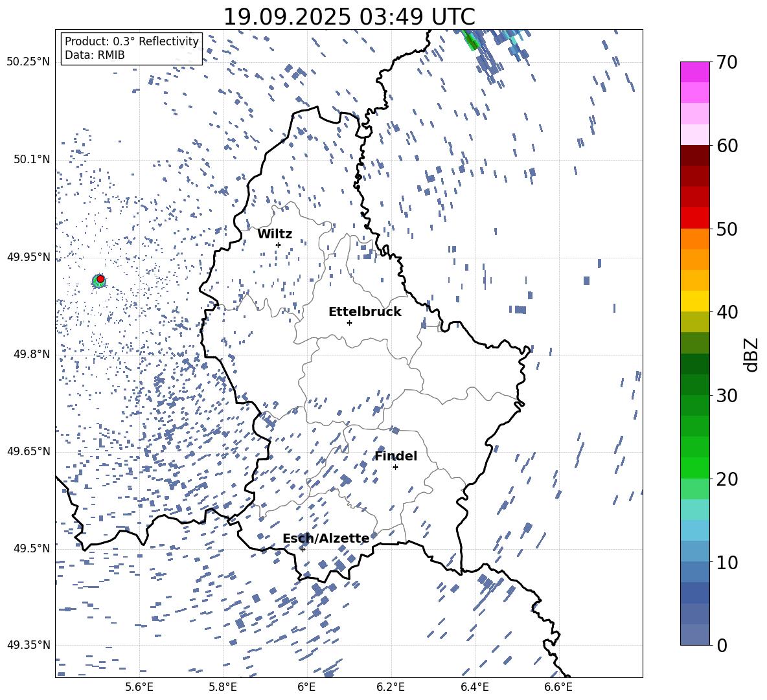Click the longitude label 5.6°E
This screenshot has height=700, width=767.
139,687
